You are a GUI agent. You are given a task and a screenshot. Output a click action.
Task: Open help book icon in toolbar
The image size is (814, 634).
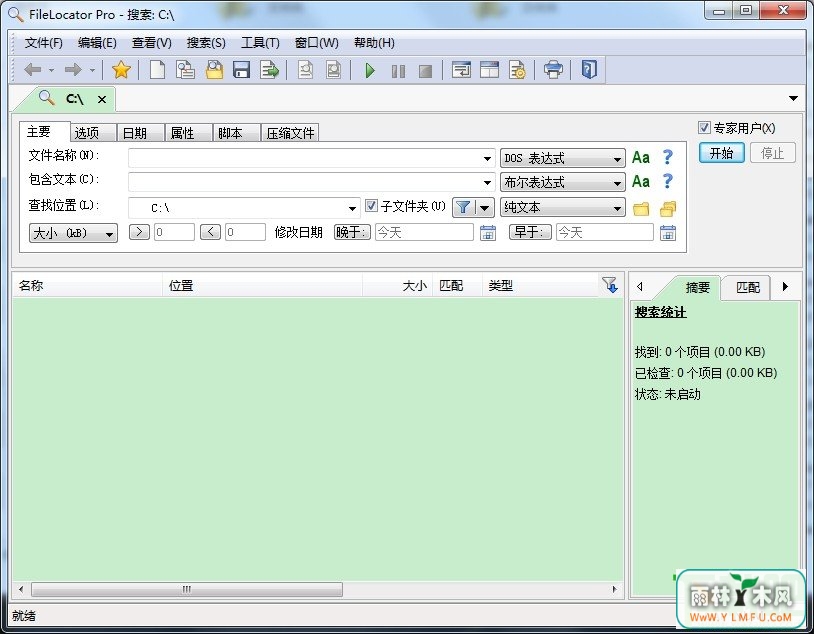pyautogui.click(x=589, y=69)
